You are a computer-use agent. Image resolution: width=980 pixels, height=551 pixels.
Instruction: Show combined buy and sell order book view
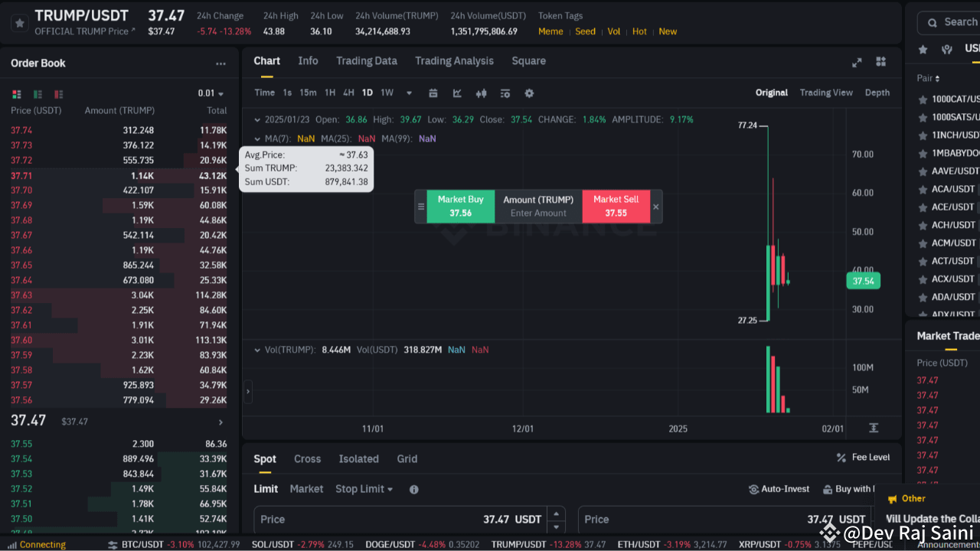pos(16,94)
